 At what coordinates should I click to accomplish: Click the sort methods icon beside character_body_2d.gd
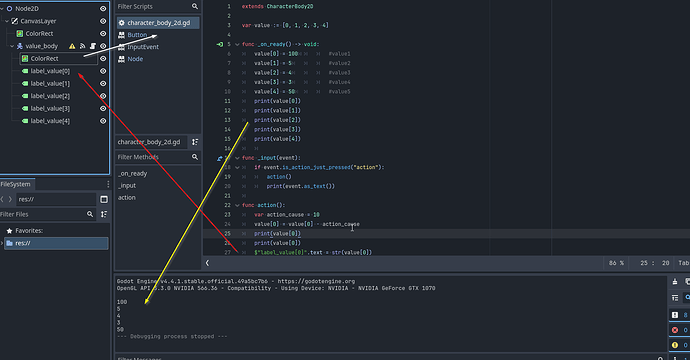195,142
